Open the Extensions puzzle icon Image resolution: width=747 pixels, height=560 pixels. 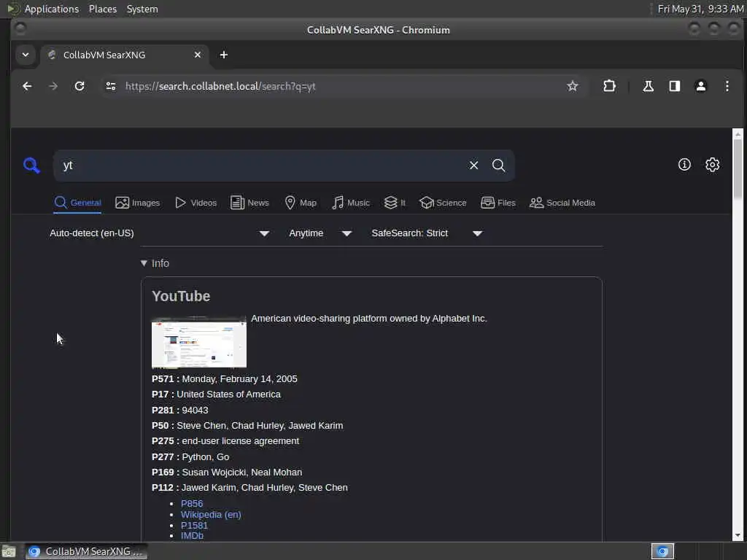pos(609,86)
